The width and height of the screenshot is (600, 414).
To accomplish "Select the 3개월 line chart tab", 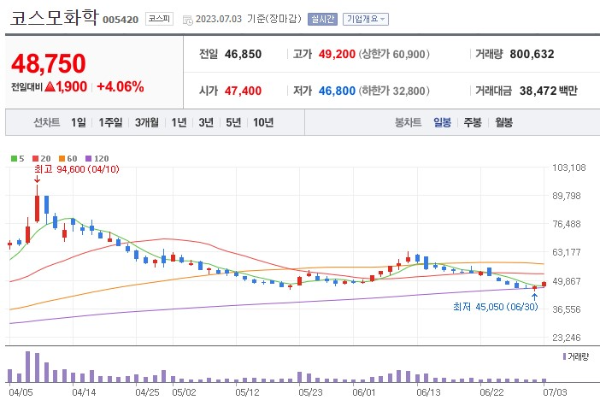I will [x=147, y=122].
